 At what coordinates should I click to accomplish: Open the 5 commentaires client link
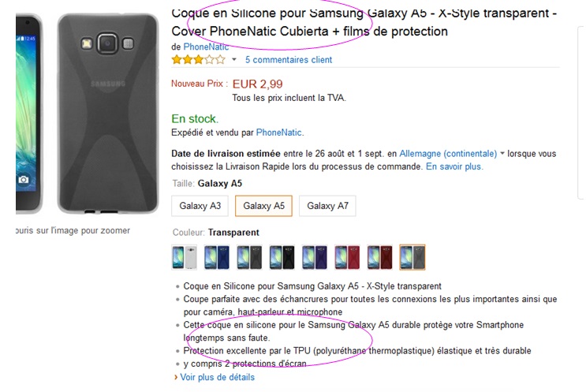coord(289,60)
